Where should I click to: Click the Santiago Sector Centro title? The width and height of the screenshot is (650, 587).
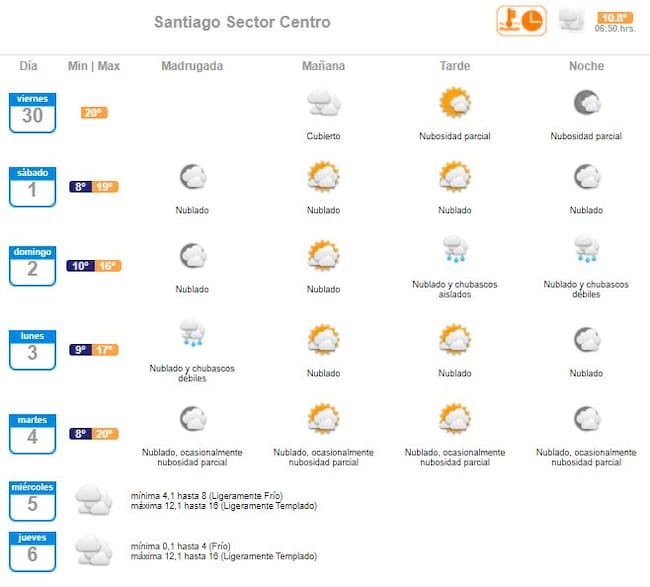click(242, 22)
